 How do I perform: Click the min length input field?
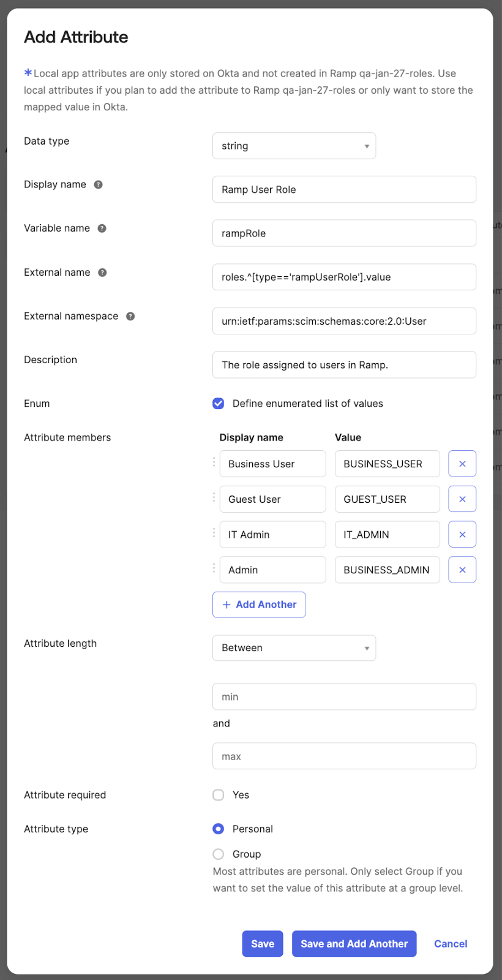(344, 696)
